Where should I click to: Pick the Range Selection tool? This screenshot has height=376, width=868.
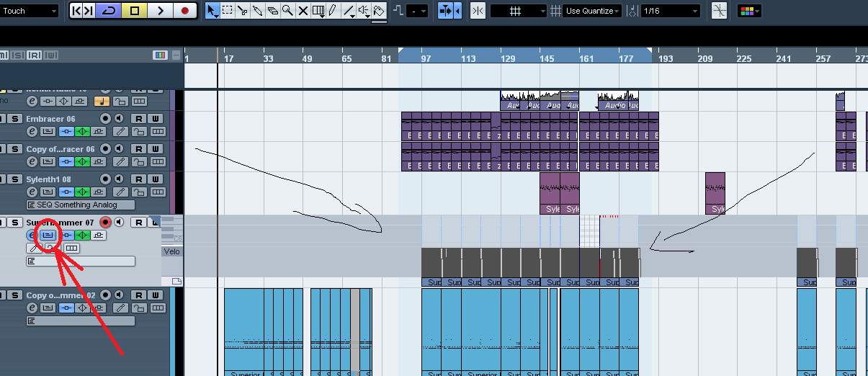coord(227,11)
